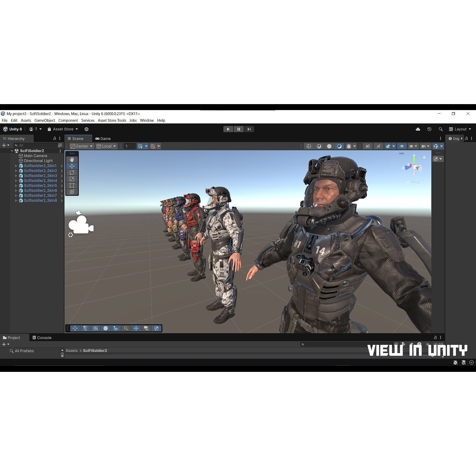Toggle Inspector panel lock

point(466,138)
